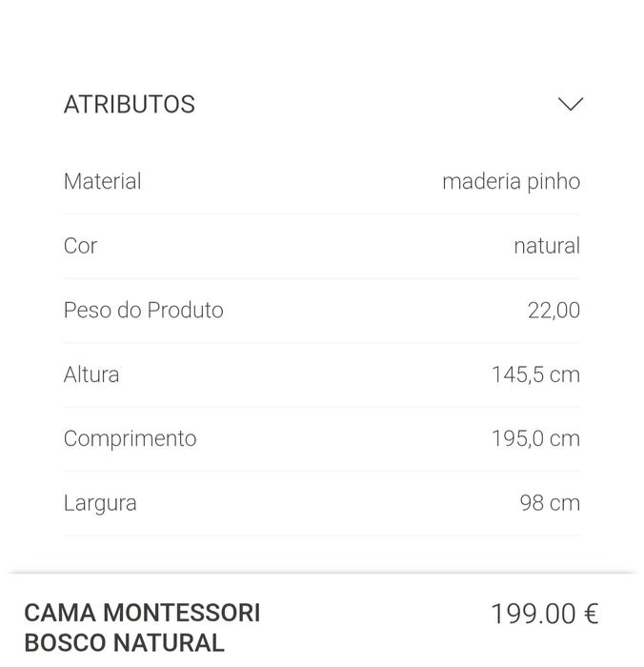Click the 195,0 cm length value
644x667 pixels.
pyautogui.click(x=535, y=439)
